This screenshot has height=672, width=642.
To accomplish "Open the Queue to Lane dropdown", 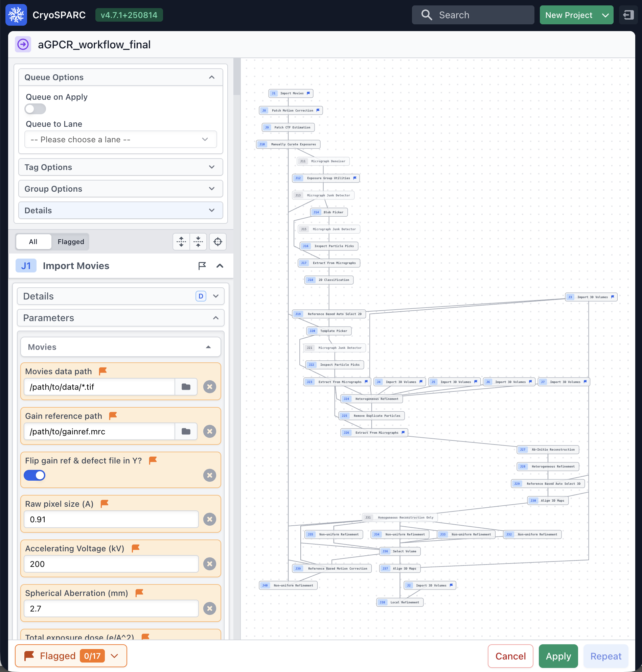I will (120, 140).
